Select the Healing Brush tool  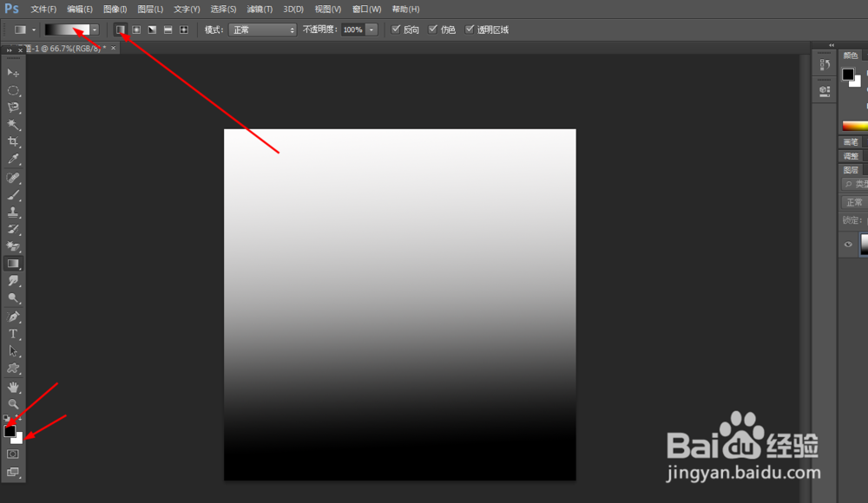[13, 178]
